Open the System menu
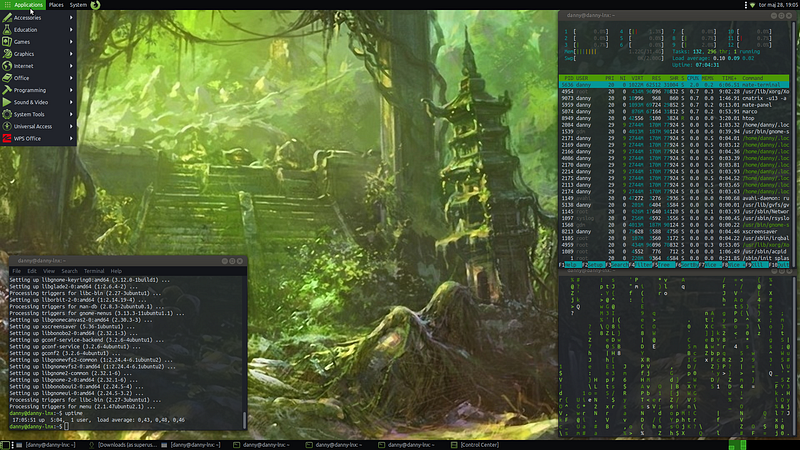 point(78,5)
